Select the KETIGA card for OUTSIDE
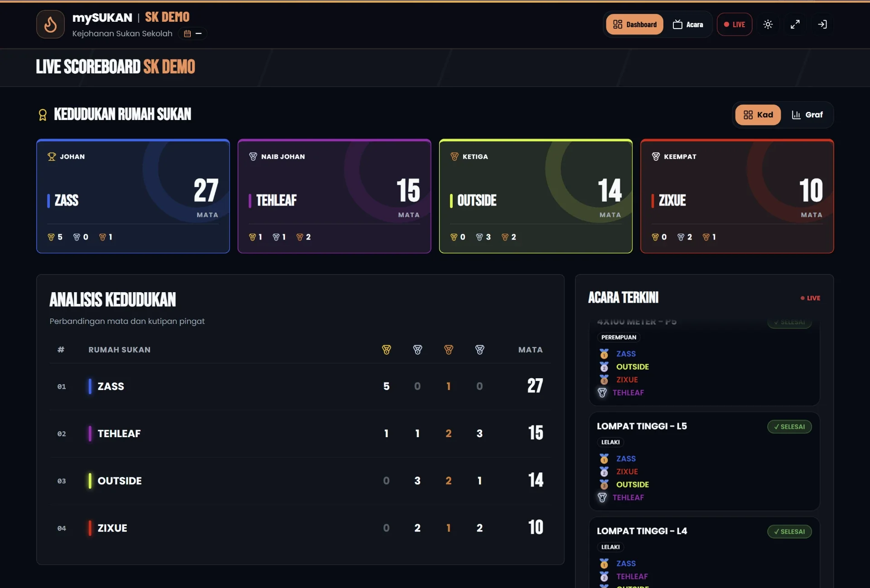Screen dimensions: 870x588 point(536,196)
